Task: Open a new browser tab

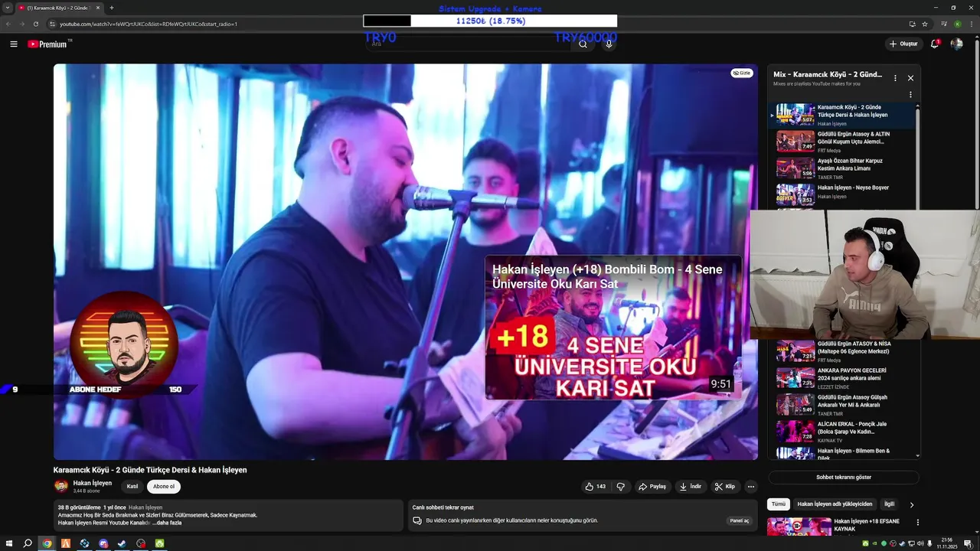Action: (112, 8)
